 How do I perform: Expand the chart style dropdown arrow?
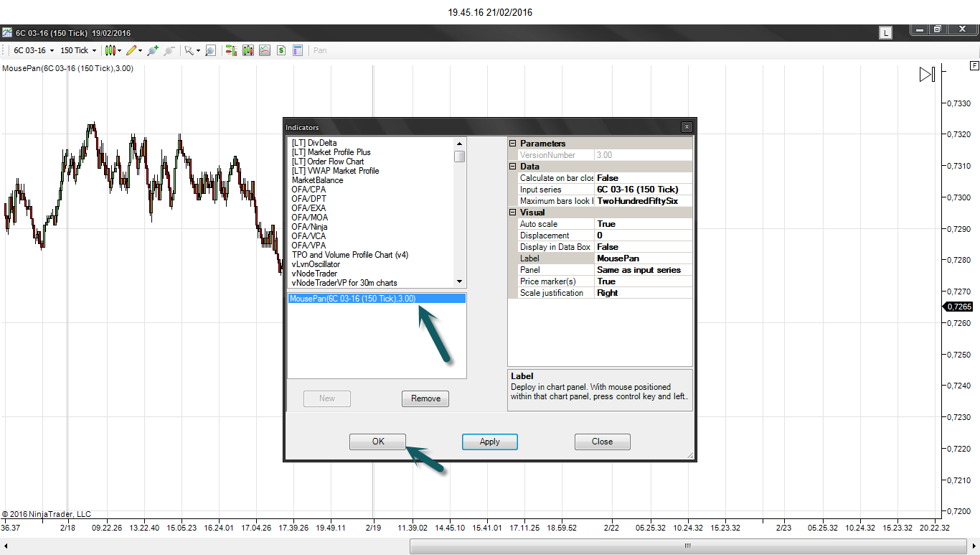pyautogui.click(x=118, y=51)
